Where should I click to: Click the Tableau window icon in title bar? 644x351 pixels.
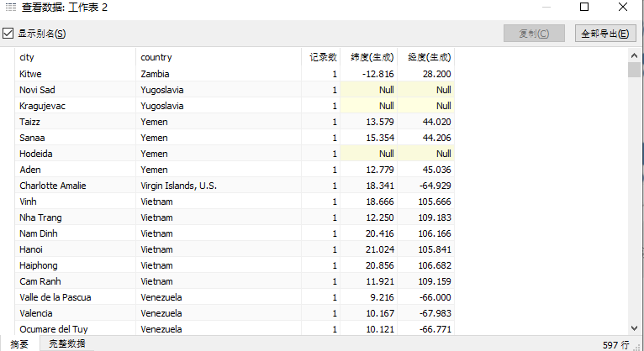tap(10, 8)
